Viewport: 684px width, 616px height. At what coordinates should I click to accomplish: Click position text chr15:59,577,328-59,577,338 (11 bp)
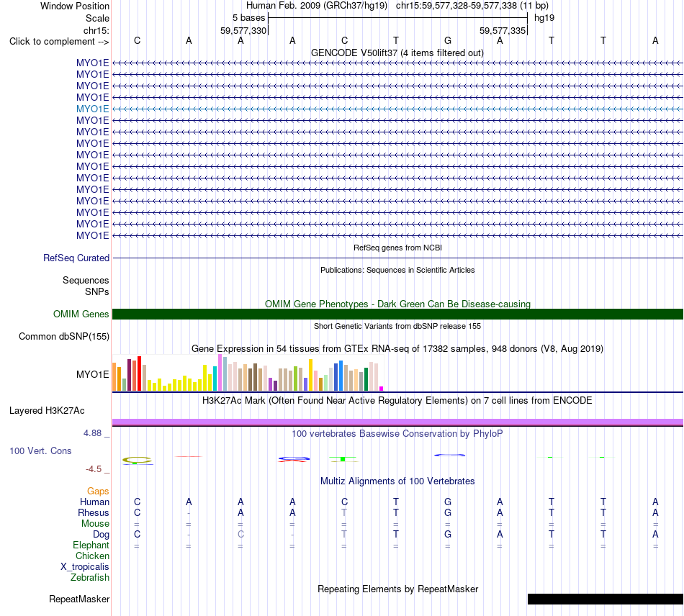tap(472, 6)
